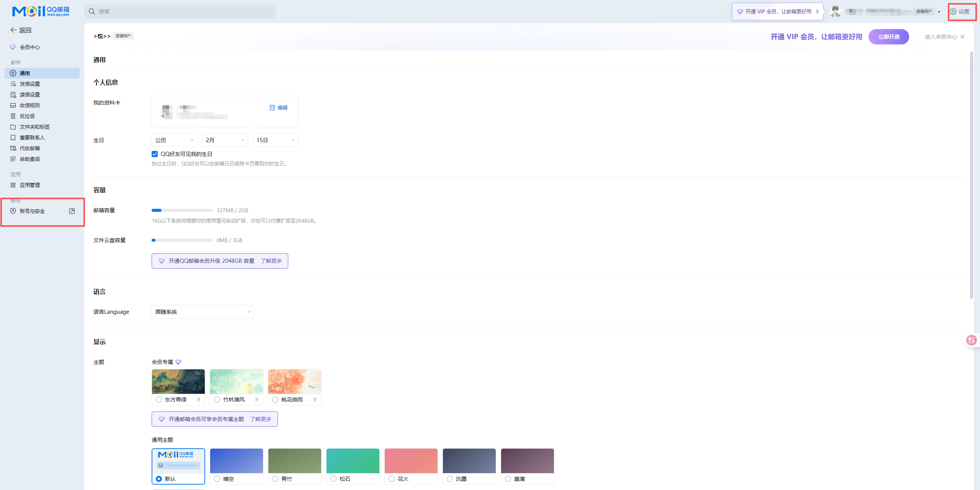Open 会员中心 diamond item in sidebar
This screenshot has width=980, height=490.
[30, 47]
